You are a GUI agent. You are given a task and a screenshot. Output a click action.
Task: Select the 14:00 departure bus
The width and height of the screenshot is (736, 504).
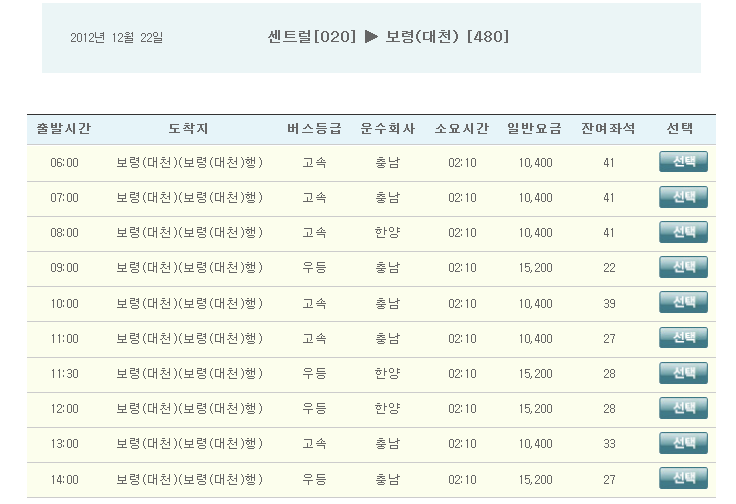pos(683,478)
